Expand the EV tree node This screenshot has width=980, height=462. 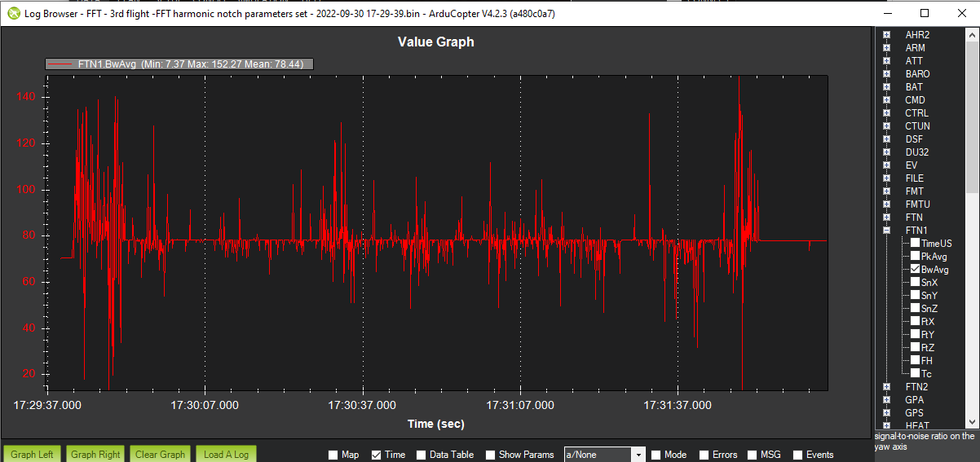tap(886, 165)
